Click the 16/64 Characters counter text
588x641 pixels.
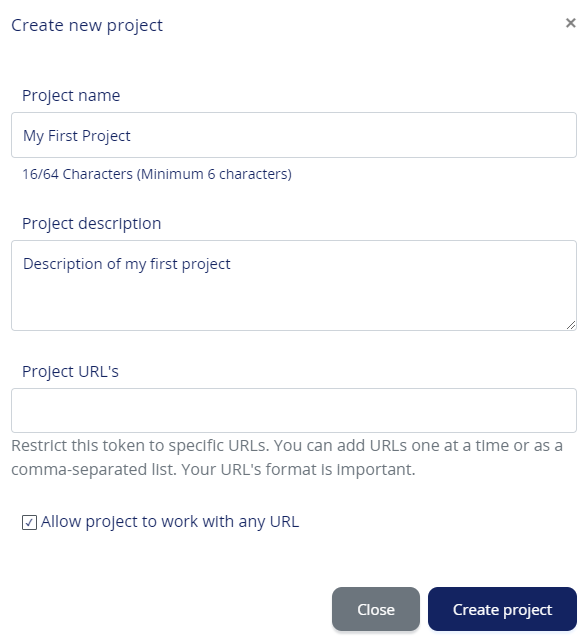tap(77, 174)
